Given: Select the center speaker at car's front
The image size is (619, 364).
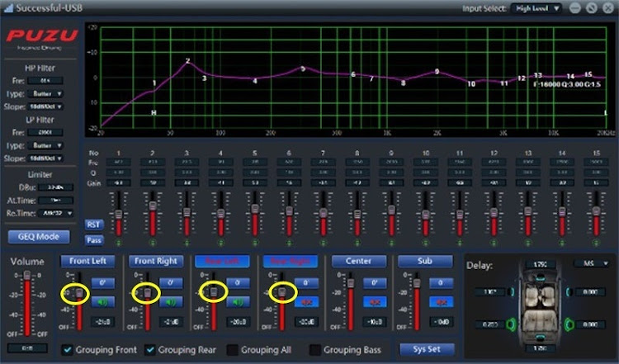Looking at the screenshot, I should pos(540,278).
